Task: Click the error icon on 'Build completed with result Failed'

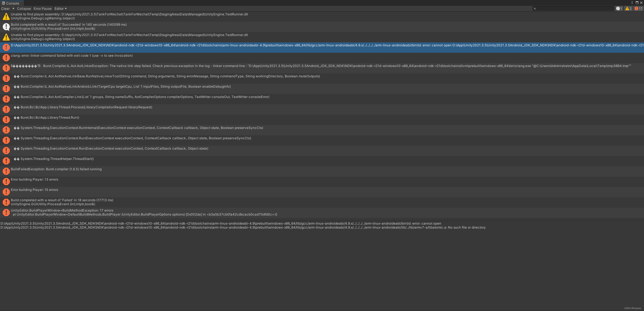Action: [6, 202]
